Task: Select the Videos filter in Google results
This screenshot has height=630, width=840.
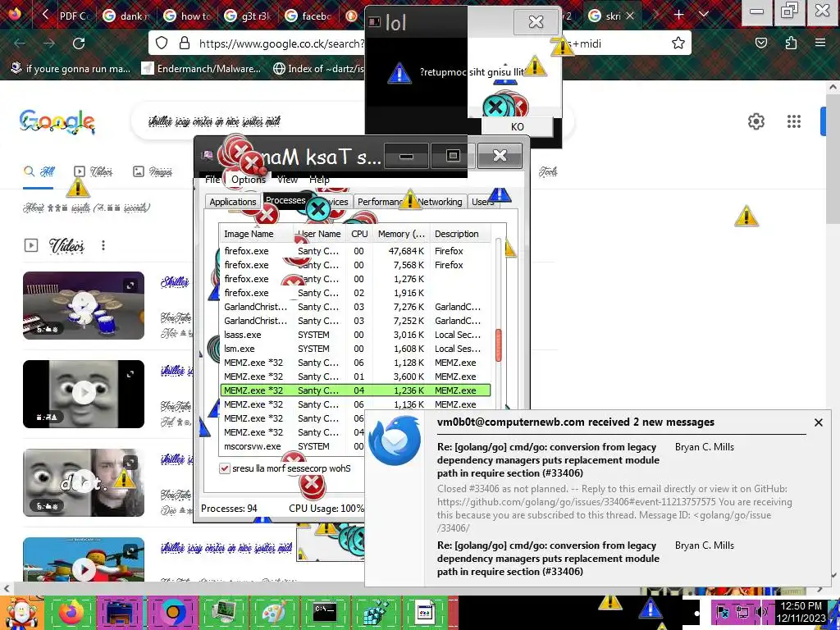Action: tap(93, 171)
